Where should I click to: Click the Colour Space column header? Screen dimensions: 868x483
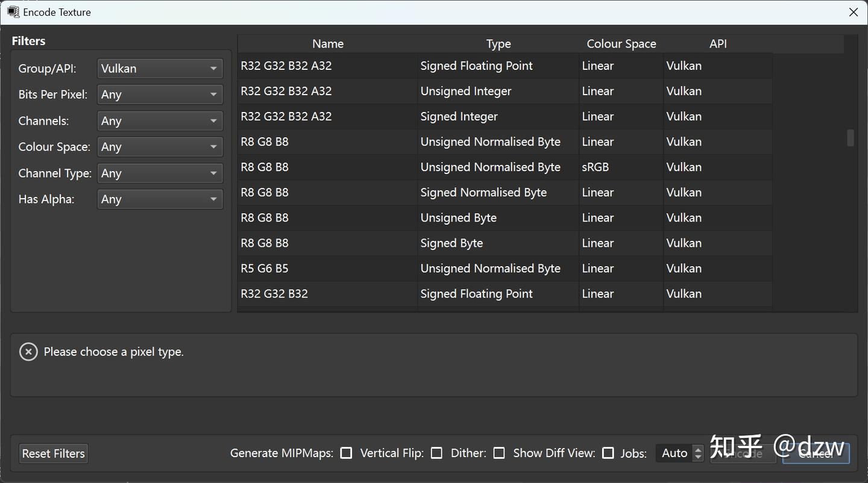coord(621,44)
